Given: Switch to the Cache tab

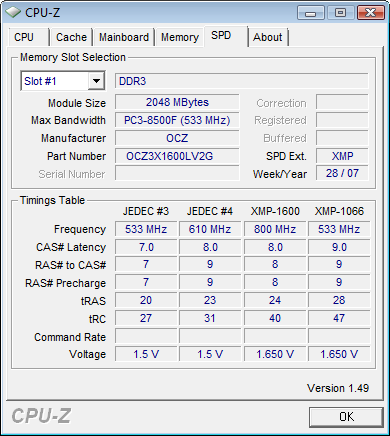Looking at the screenshot, I should pos(71,37).
